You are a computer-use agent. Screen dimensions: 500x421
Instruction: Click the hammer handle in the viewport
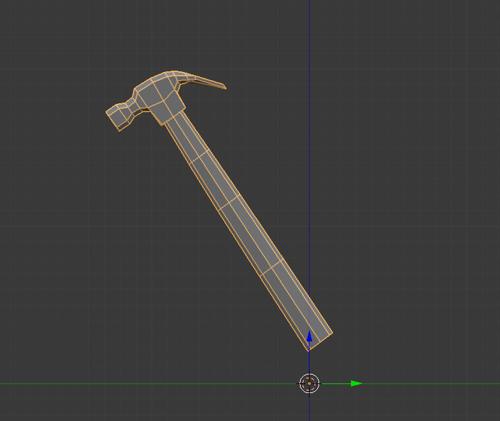point(247,230)
